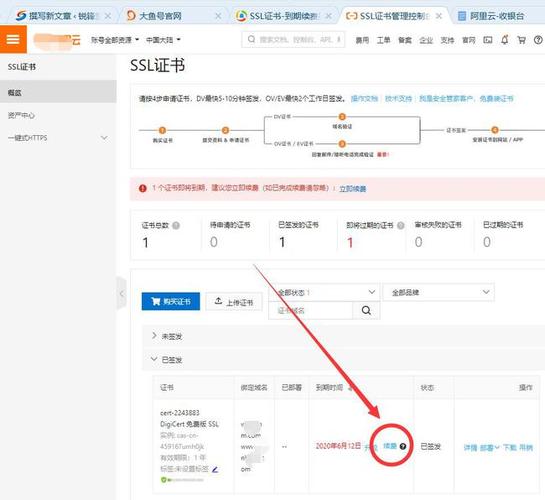Open the 备案 top menu

click(405, 40)
